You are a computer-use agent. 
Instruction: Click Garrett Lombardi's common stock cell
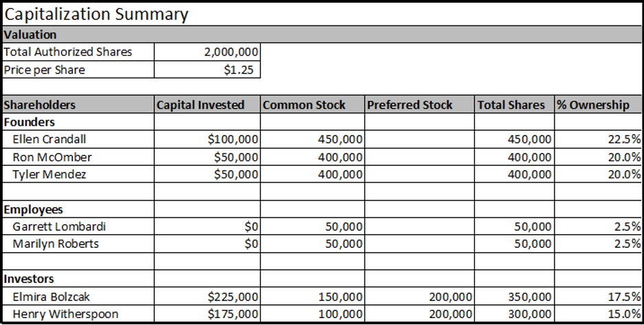[x=312, y=227]
